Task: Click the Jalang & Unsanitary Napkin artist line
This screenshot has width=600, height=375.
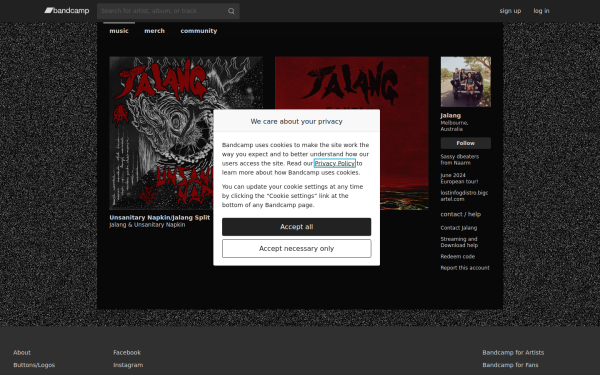Action: [x=147, y=225]
